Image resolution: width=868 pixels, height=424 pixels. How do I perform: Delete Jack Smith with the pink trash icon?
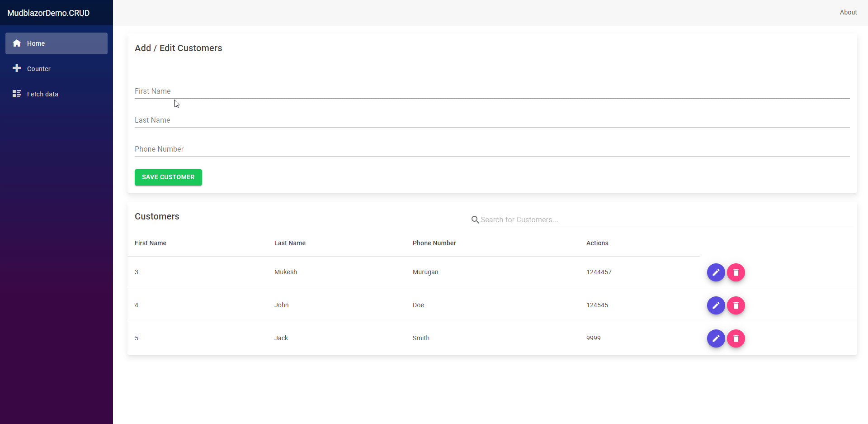[736, 338]
